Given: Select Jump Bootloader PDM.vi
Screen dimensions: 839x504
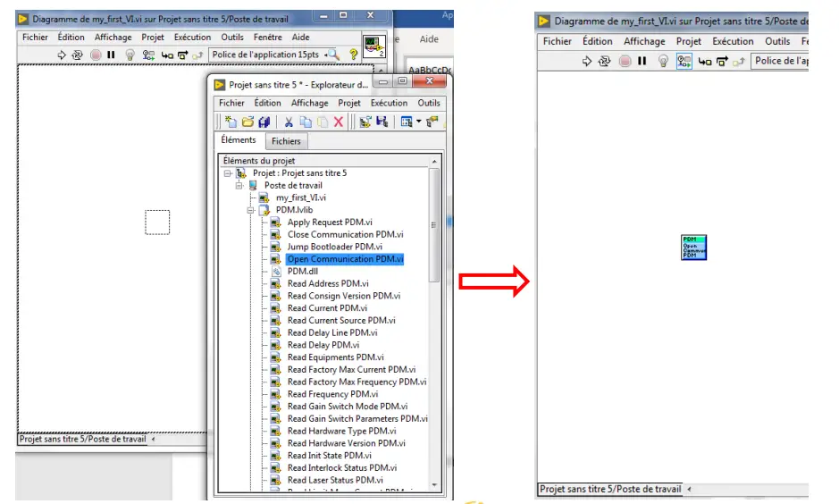Looking at the screenshot, I should tap(334, 247).
